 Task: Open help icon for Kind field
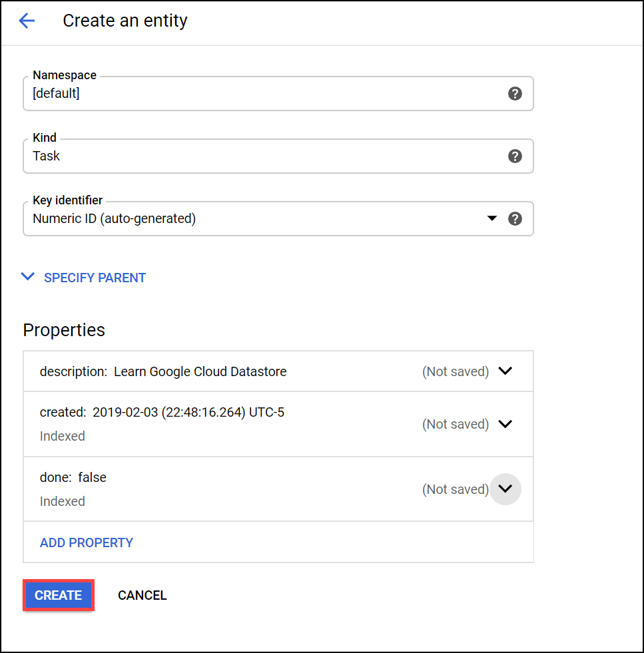tap(515, 156)
